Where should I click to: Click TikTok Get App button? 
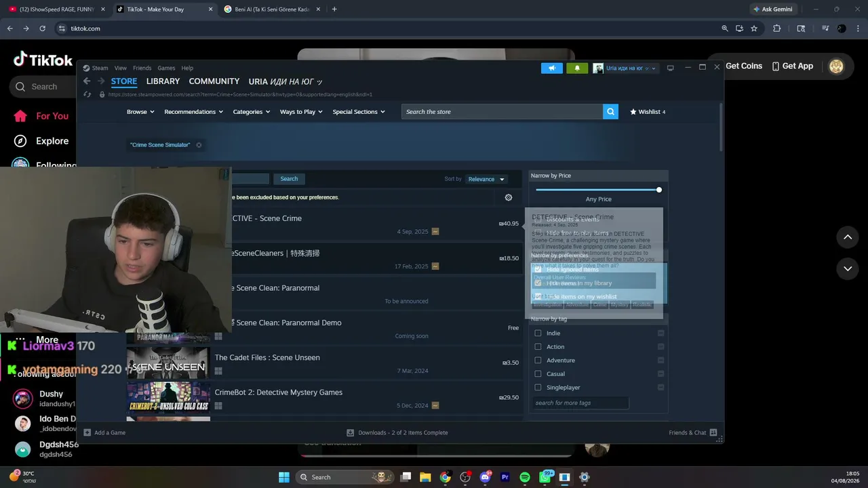coord(791,66)
